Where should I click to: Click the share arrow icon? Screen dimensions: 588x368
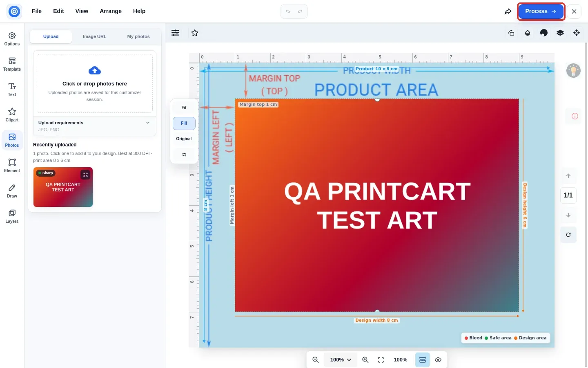click(508, 11)
